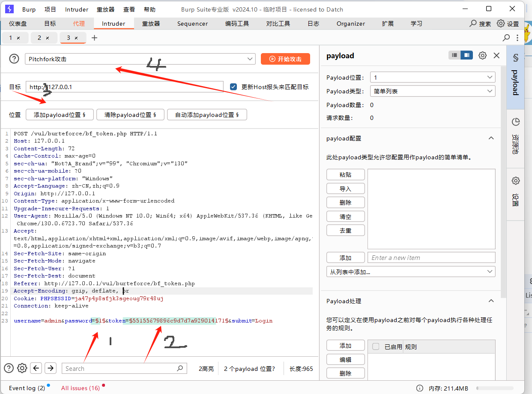Click 粘贴 button in payload配置
The width and height of the screenshot is (532, 394).
pyautogui.click(x=346, y=175)
